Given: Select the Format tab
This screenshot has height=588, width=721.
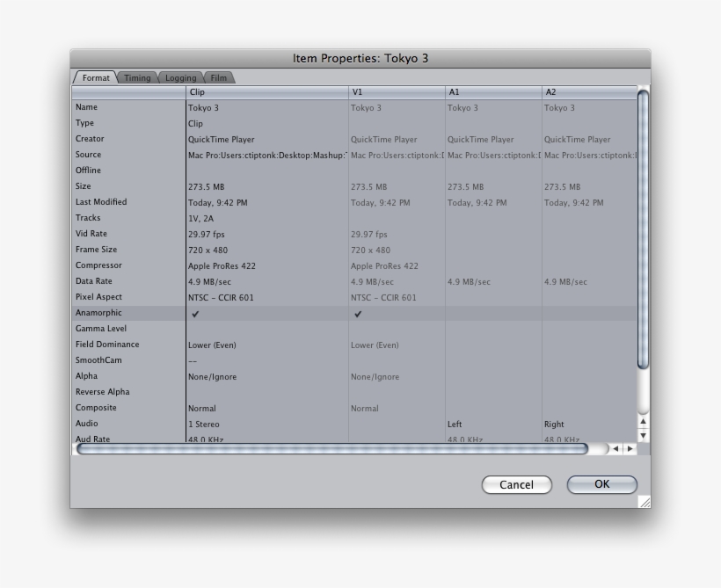Looking at the screenshot, I should click(95, 78).
